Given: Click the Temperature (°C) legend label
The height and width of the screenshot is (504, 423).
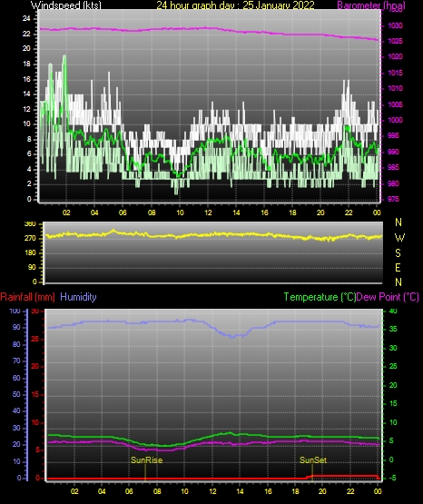Looking at the screenshot, I should [320, 297].
